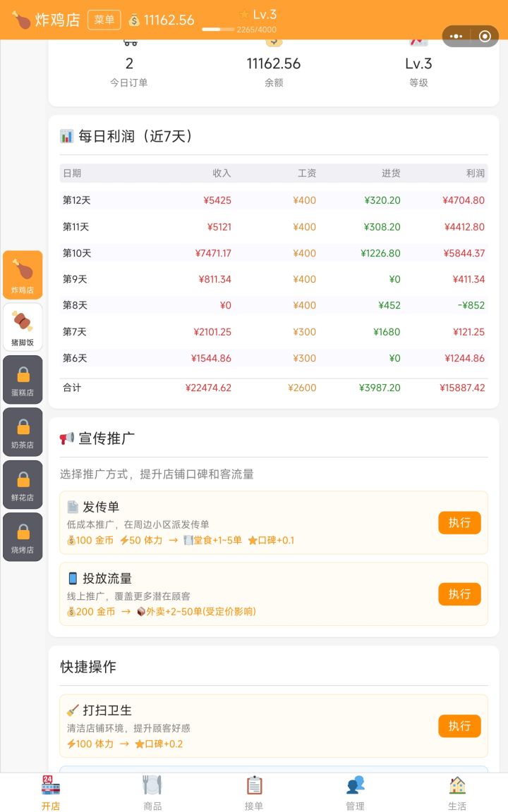This screenshot has height=812, width=508.
Task: Click the 100 体力 cost in 打扫卫生
Action: pos(90,744)
